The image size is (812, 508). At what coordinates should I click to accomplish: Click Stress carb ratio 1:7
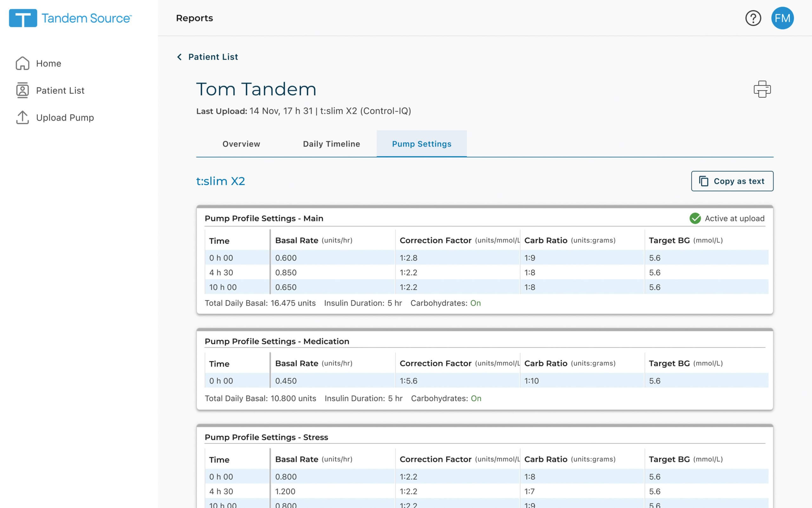coord(529,491)
